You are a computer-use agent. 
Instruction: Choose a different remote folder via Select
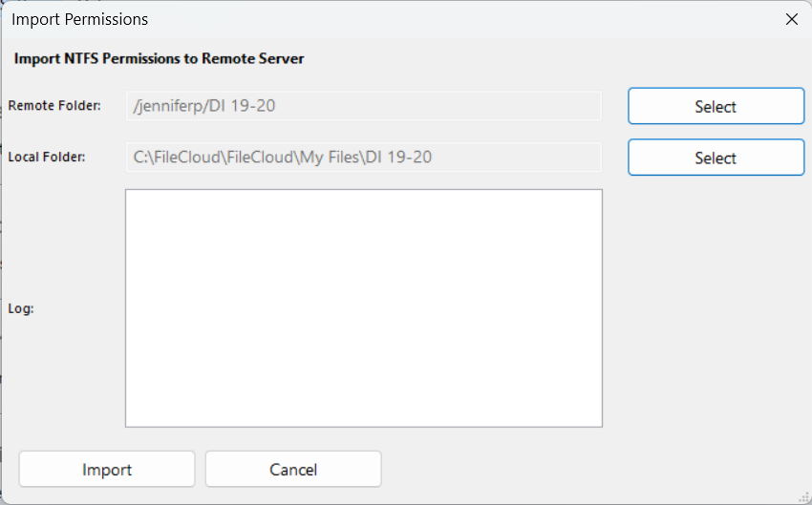[x=716, y=106]
